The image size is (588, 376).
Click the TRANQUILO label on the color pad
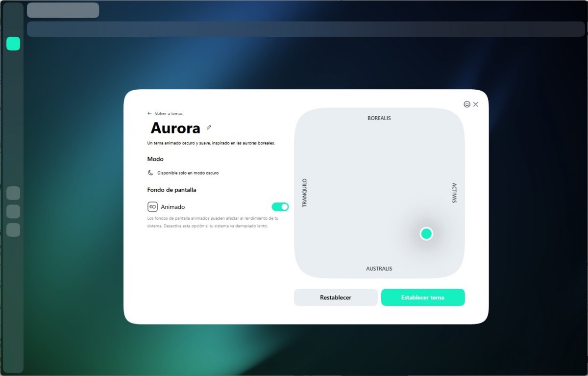pyautogui.click(x=304, y=193)
